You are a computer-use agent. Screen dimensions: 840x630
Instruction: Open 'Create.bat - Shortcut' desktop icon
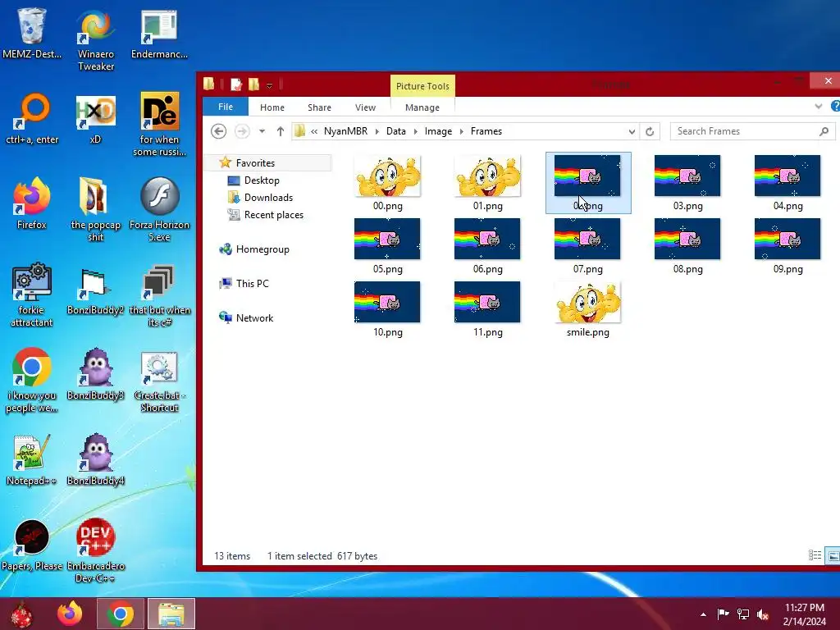[x=159, y=381]
